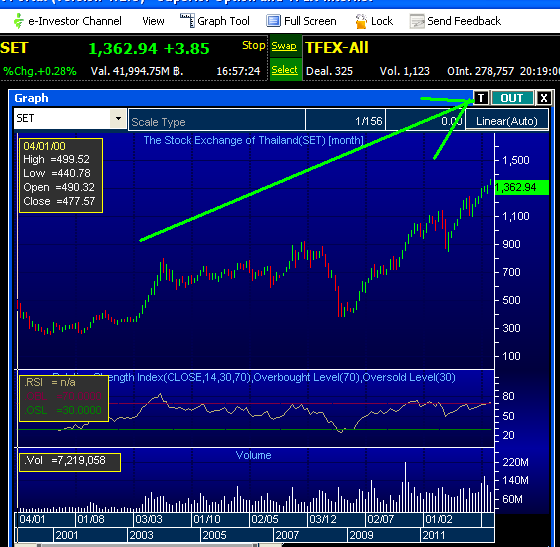Open the View menu
The height and width of the screenshot is (547, 560).
click(x=153, y=21)
